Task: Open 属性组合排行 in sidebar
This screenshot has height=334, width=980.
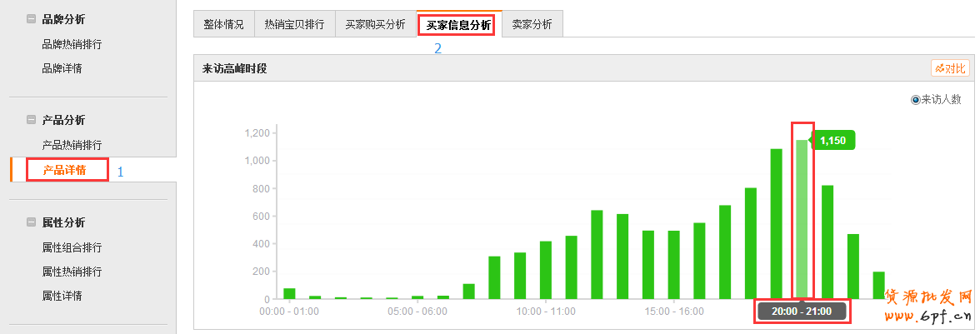Action: [x=72, y=247]
